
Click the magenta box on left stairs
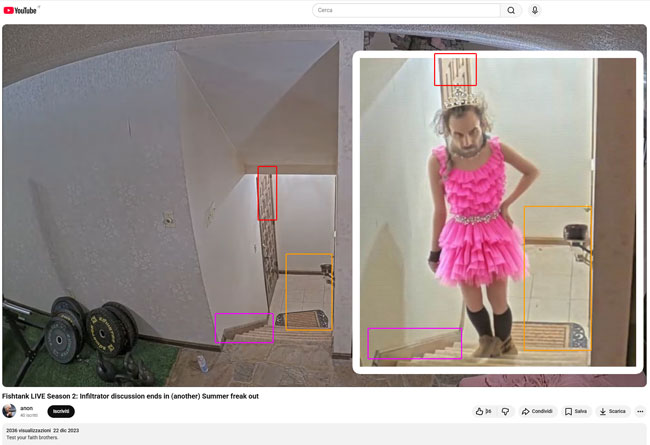tap(244, 328)
